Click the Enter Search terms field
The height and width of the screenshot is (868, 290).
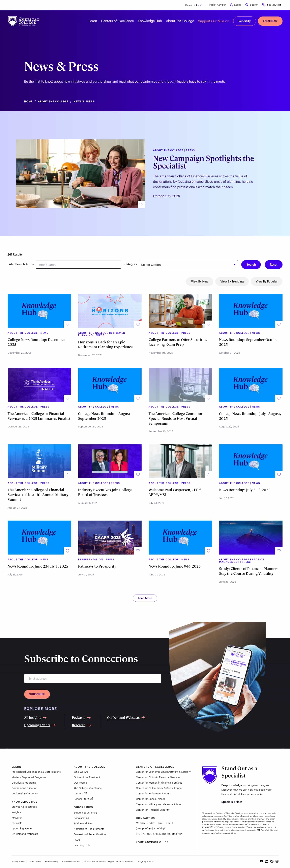click(78, 265)
